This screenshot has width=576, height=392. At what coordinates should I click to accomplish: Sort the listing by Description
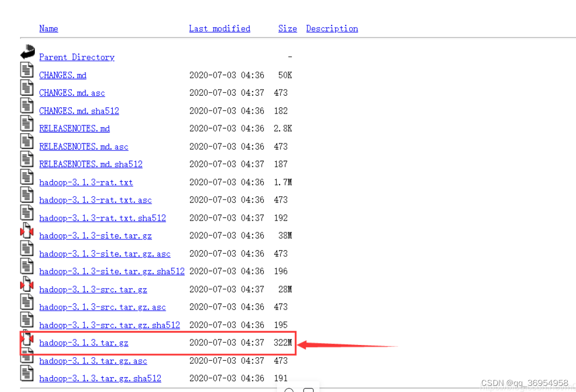(x=332, y=28)
